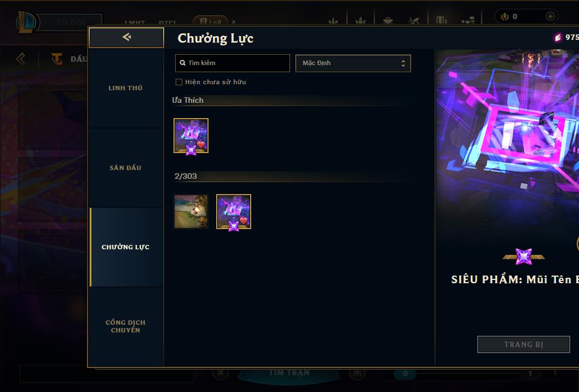Open the Mặc Định sort dropdown
Viewport: 579px width, 392px height.
pos(353,63)
